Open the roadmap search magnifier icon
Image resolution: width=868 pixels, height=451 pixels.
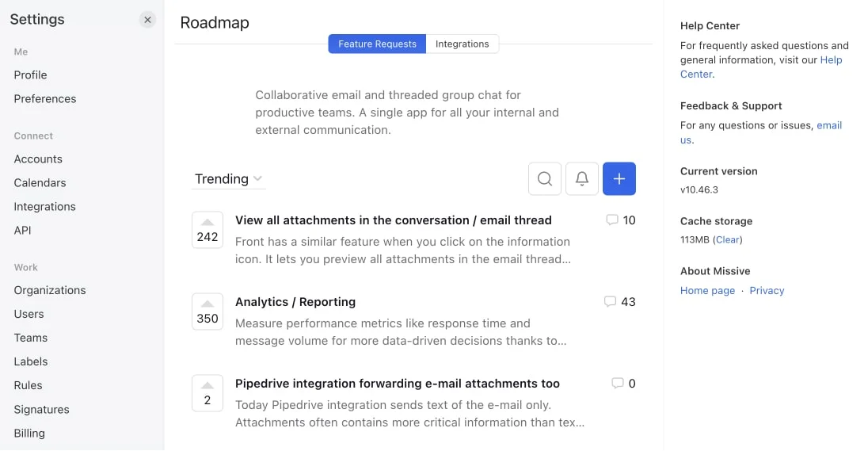(x=545, y=179)
